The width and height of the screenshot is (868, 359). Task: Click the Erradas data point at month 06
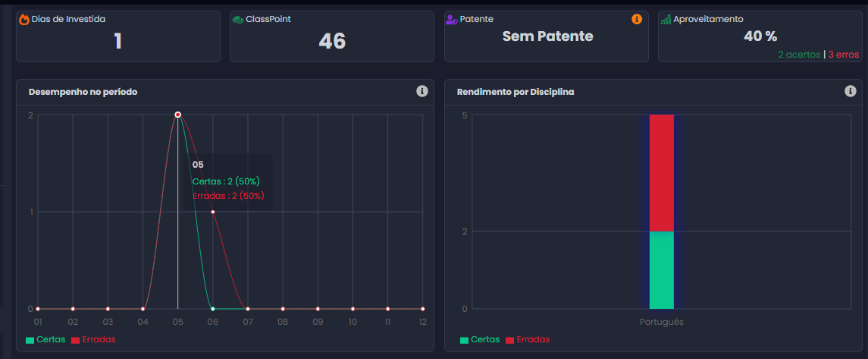pyautogui.click(x=212, y=212)
